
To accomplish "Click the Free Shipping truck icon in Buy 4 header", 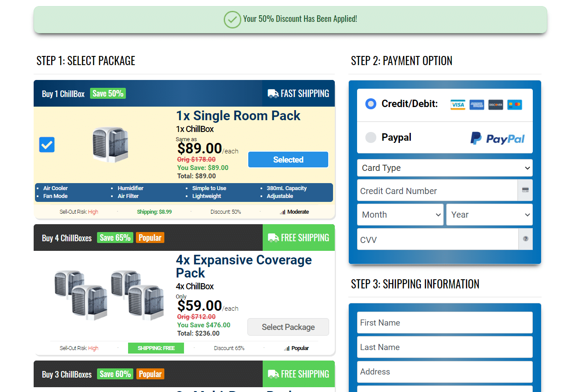I will pyautogui.click(x=274, y=238).
